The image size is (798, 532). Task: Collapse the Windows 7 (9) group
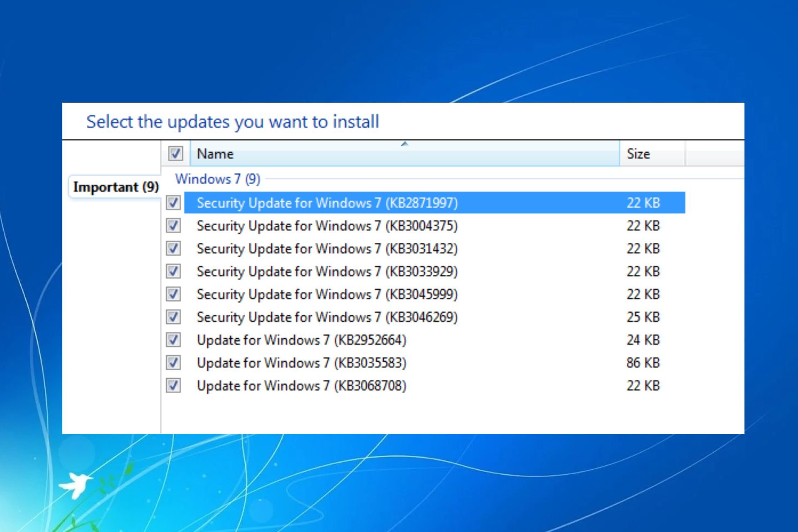[217, 179]
